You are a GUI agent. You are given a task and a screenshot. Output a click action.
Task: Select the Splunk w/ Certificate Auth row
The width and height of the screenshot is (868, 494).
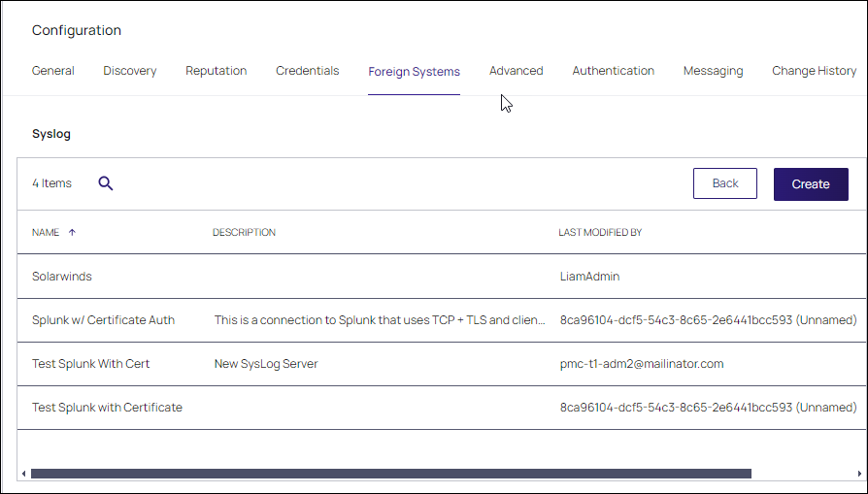pyautogui.click(x=442, y=319)
